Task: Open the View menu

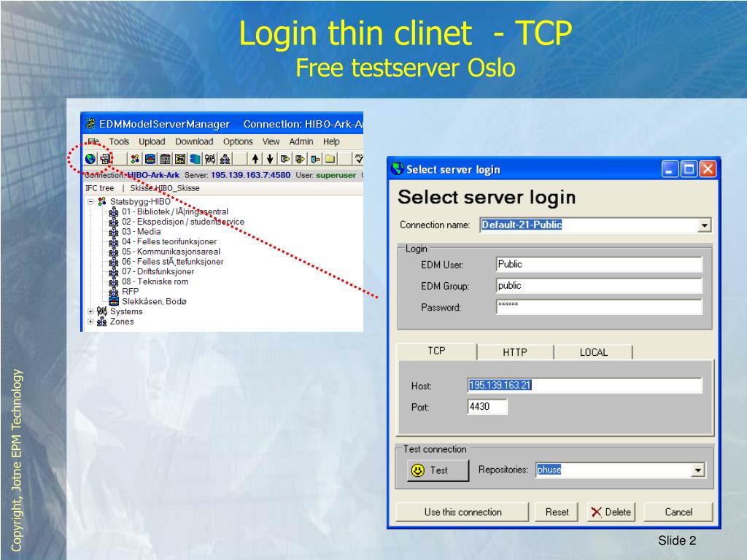Action: (x=271, y=141)
